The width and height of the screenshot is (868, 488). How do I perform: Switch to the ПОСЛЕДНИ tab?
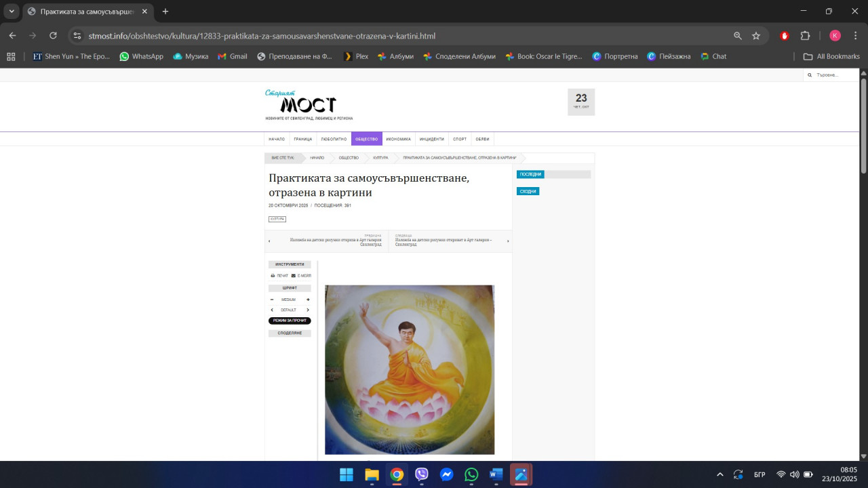pos(530,174)
